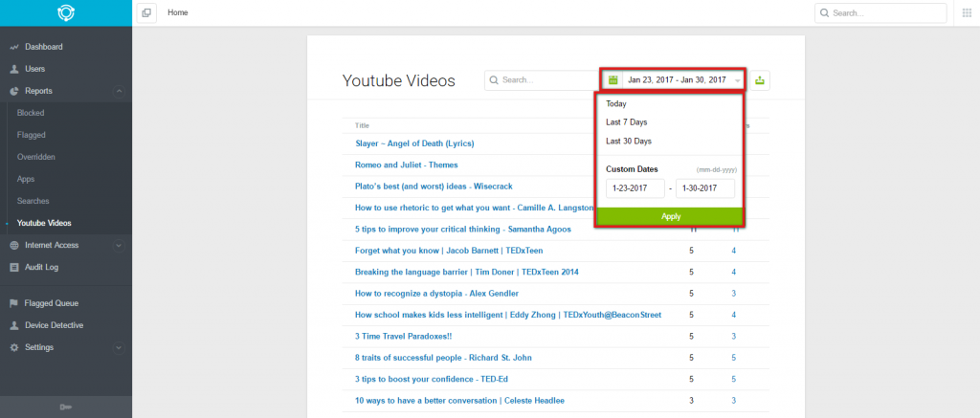Click the window stack icon beside Home
The width and height of the screenshot is (980, 418).
tap(146, 12)
